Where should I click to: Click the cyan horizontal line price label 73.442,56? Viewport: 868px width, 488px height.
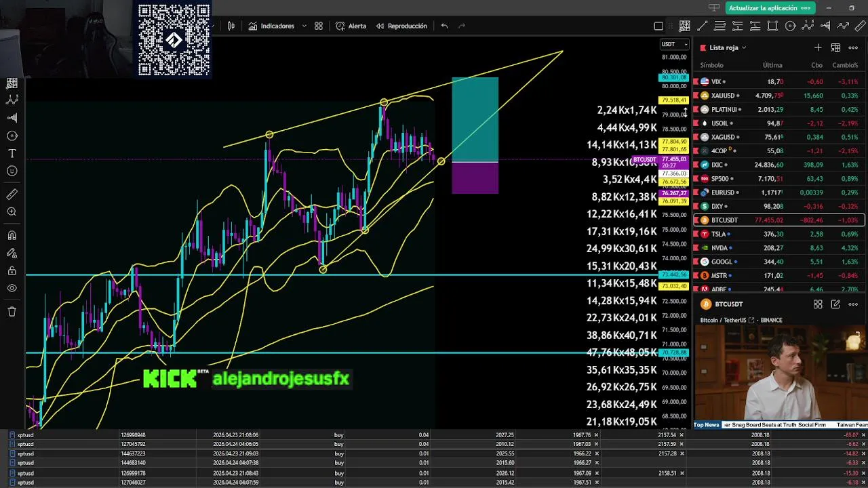click(674, 274)
